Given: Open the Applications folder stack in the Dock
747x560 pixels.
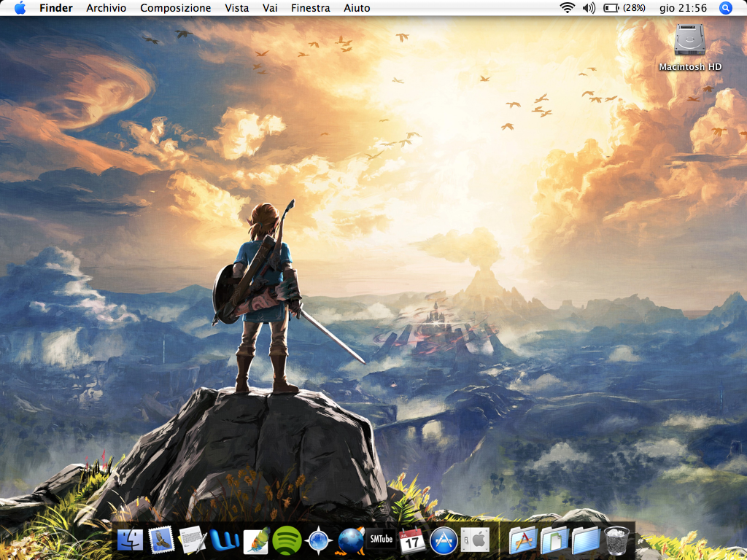Looking at the screenshot, I should [522, 541].
